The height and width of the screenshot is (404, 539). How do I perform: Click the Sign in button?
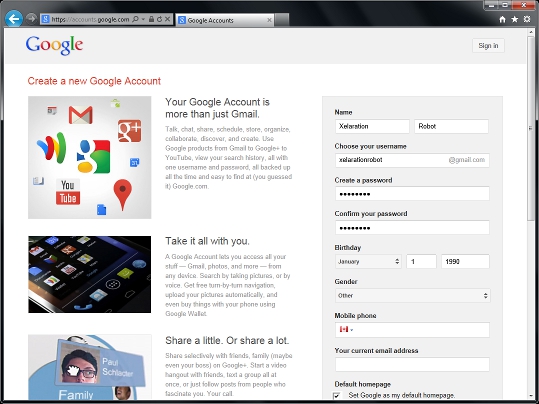click(x=488, y=46)
